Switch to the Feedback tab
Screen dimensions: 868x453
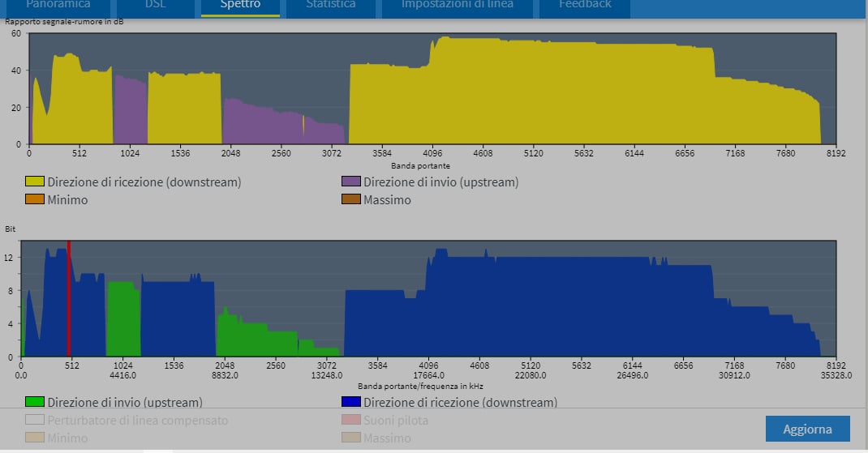585,5
